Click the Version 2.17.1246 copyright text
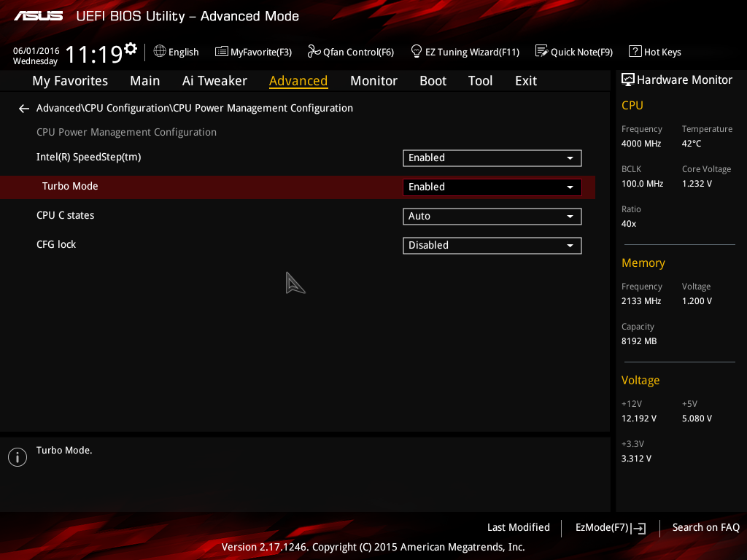Viewport: 747px width, 560px height. pyautogui.click(x=373, y=547)
